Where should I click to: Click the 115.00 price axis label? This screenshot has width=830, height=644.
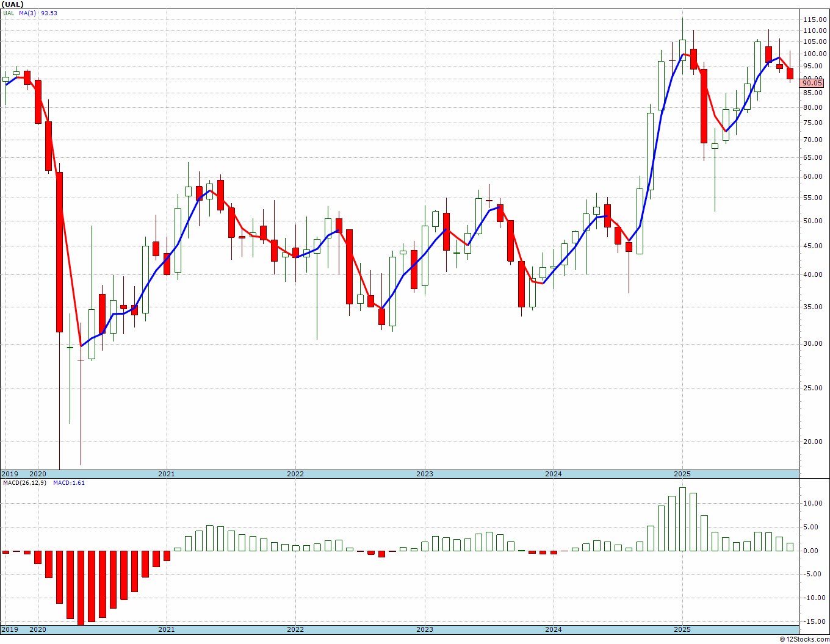pos(815,20)
